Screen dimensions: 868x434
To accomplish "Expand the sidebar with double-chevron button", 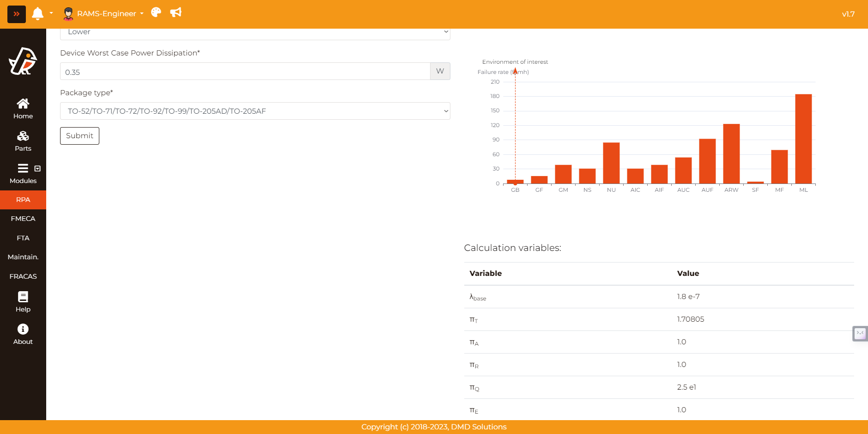I will pos(17,14).
